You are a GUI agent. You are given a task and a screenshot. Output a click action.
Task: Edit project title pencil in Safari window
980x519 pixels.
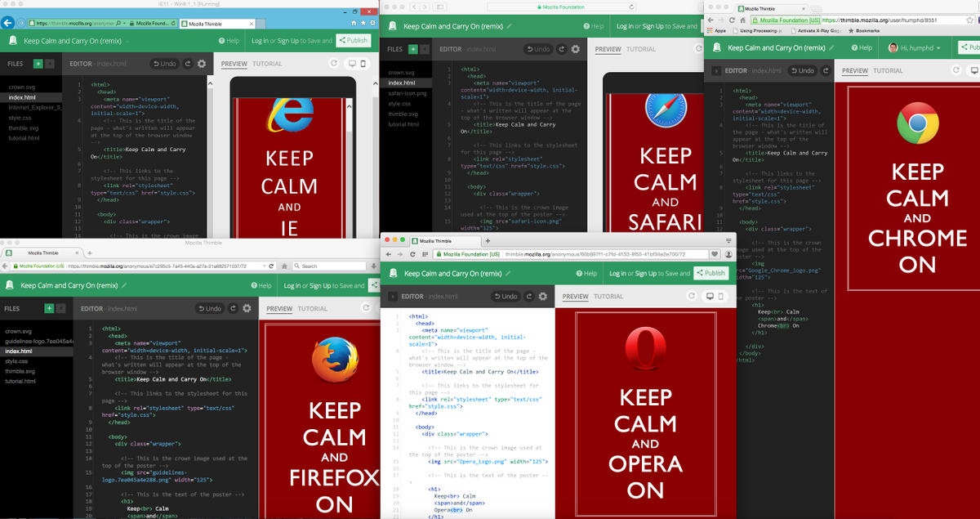click(x=510, y=26)
